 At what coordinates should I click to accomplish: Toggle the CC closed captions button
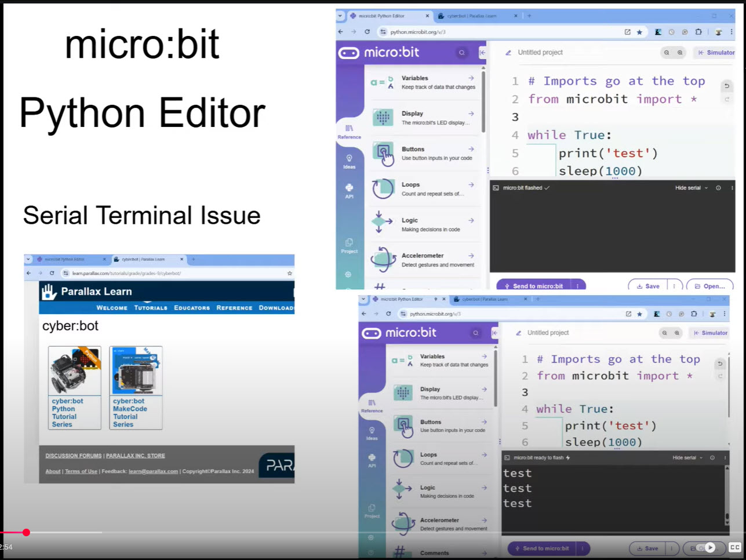(734, 547)
